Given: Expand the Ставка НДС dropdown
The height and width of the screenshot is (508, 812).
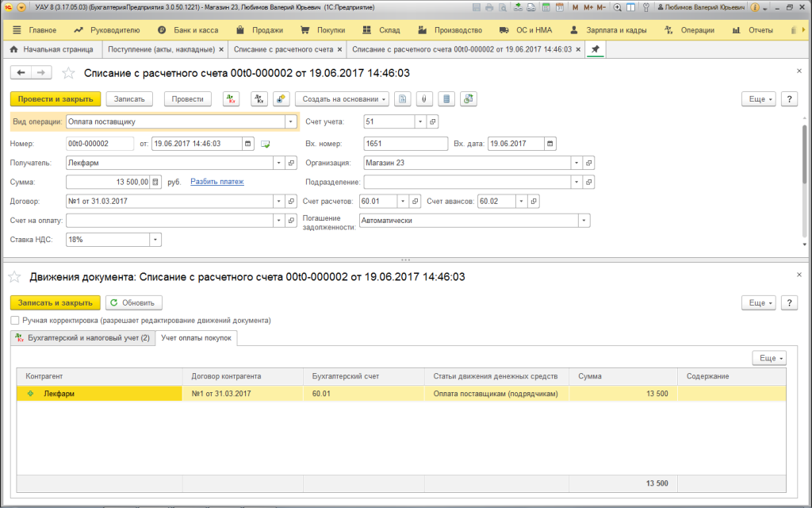Looking at the screenshot, I should tap(155, 240).
